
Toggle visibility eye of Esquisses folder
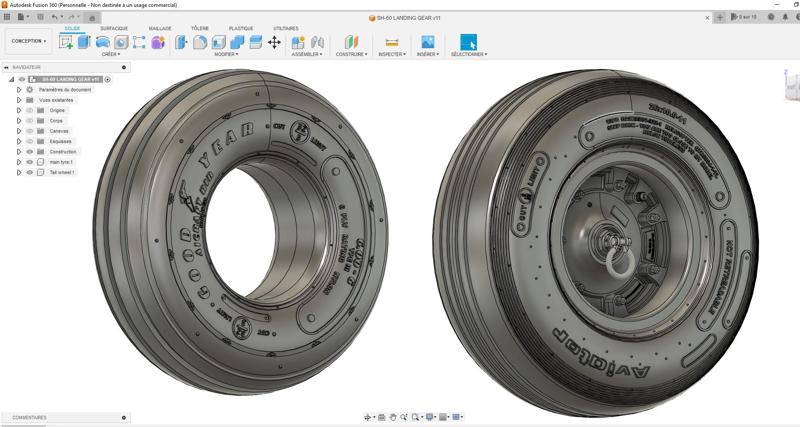(x=30, y=141)
